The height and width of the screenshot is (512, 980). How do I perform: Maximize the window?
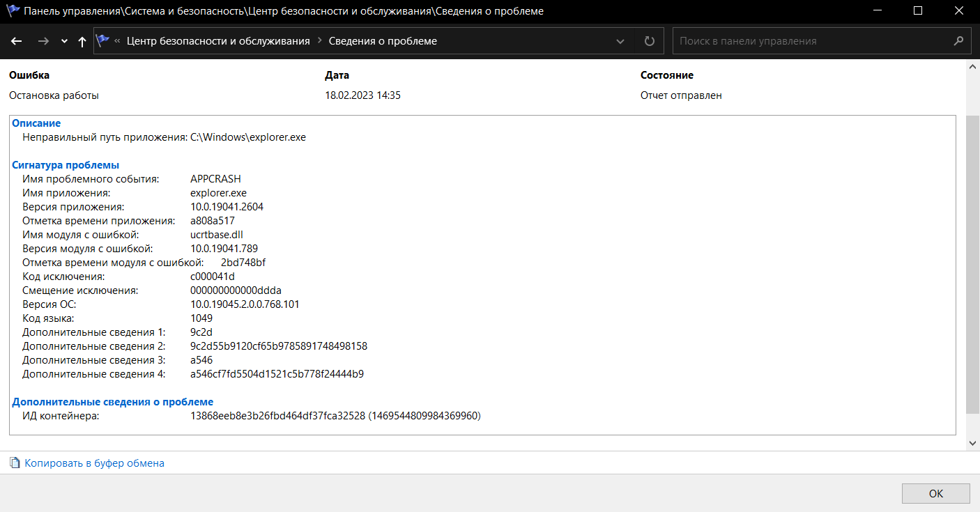click(x=917, y=11)
